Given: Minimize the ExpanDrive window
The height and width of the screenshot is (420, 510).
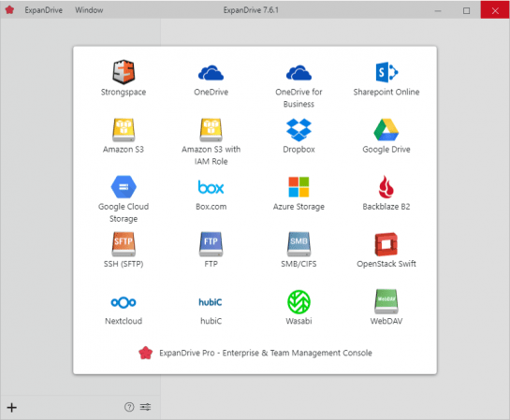Looking at the screenshot, I should (x=438, y=10).
